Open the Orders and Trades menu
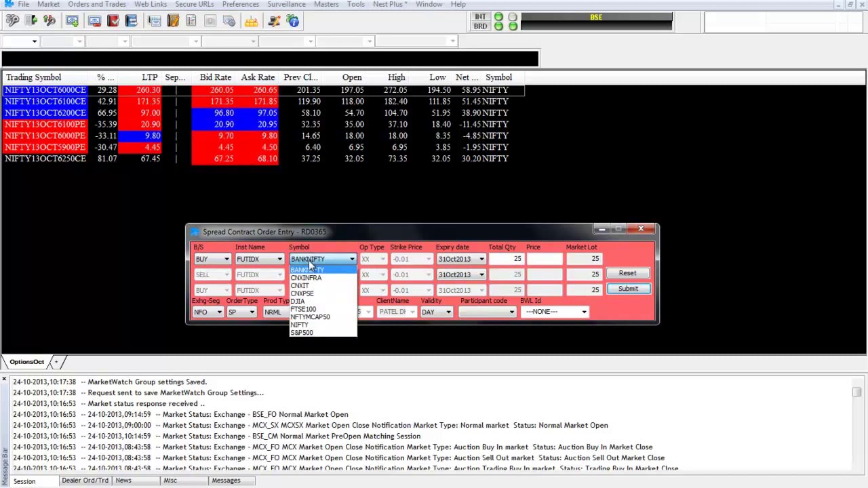 click(x=97, y=4)
